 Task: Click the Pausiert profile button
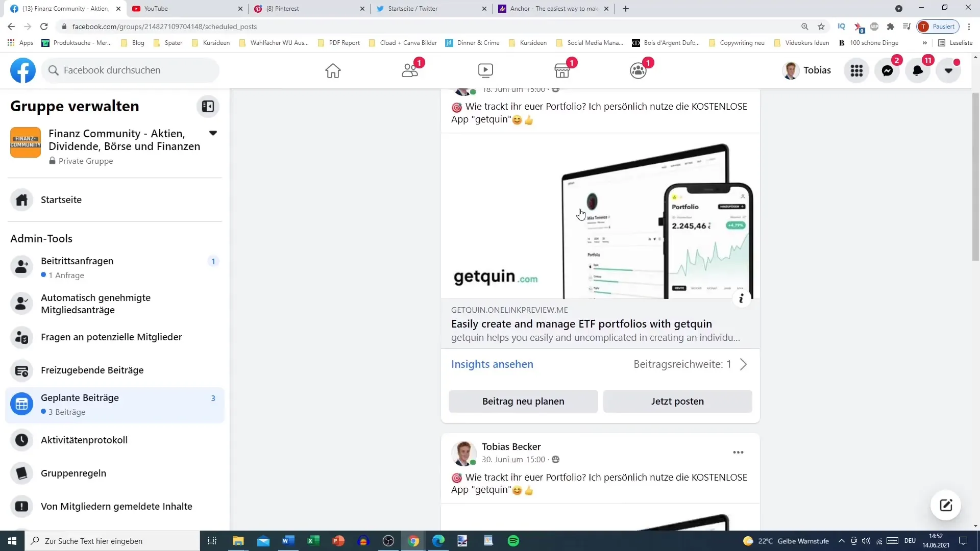[938, 27]
